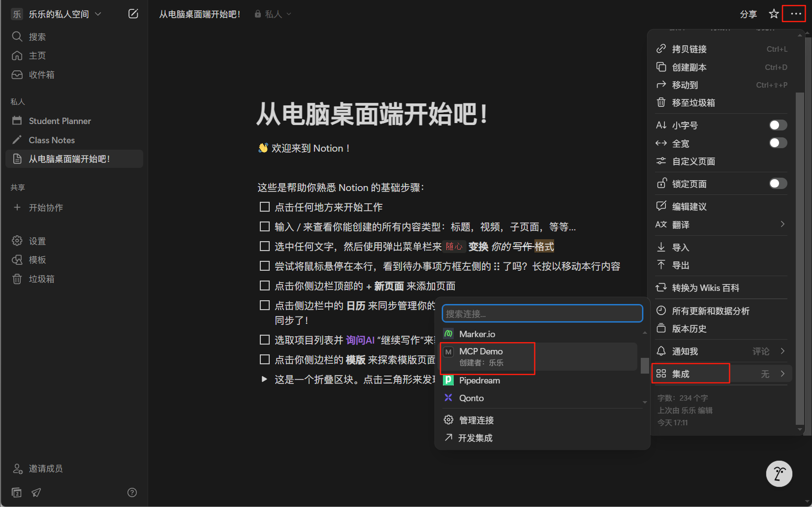This screenshot has width=812, height=507.
Task: Select 移动到 in the page menu
Action: [x=721, y=85]
